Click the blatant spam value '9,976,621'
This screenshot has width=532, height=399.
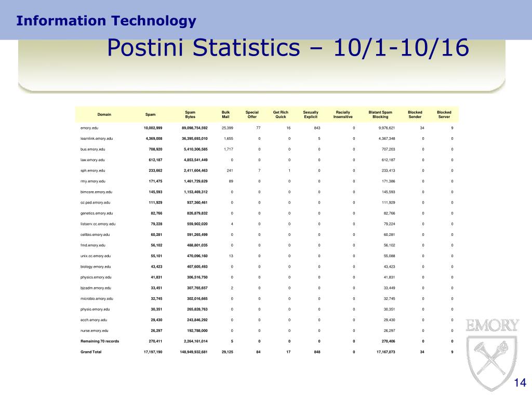tap(387, 128)
